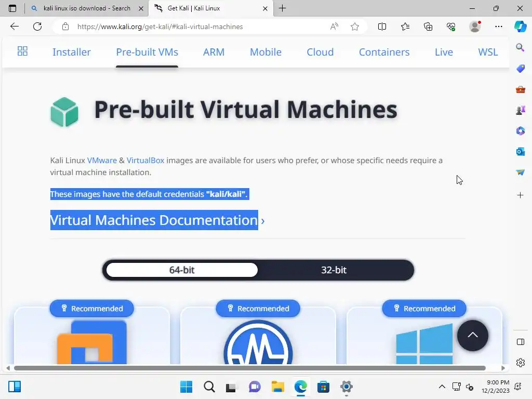Close the Get Kali tab
Image resolution: width=532 pixels, height=399 pixels.
pyautogui.click(x=265, y=8)
